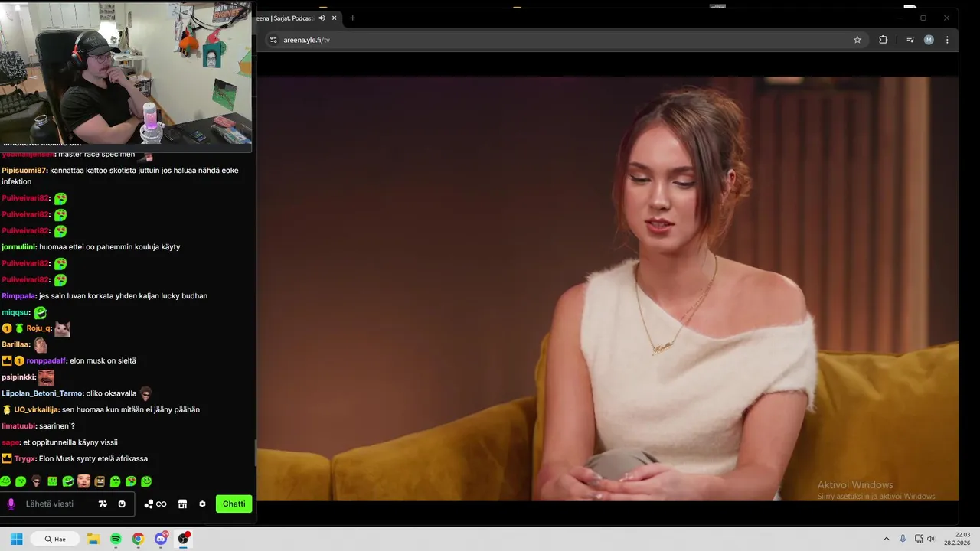Click the crown badge next to Trygx
The width and height of the screenshot is (980, 551).
(x=7, y=458)
